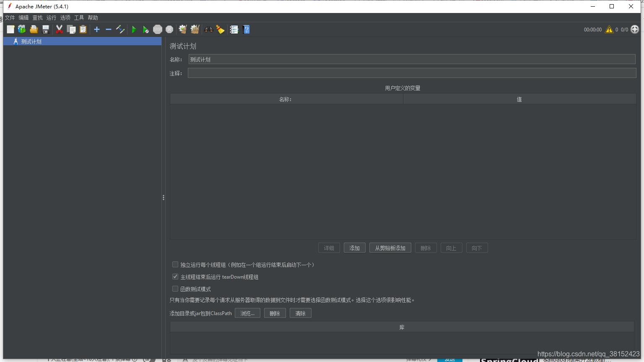The height and width of the screenshot is (362, 644).
Task: Open the function helper dialog
Action: (234, 29)
